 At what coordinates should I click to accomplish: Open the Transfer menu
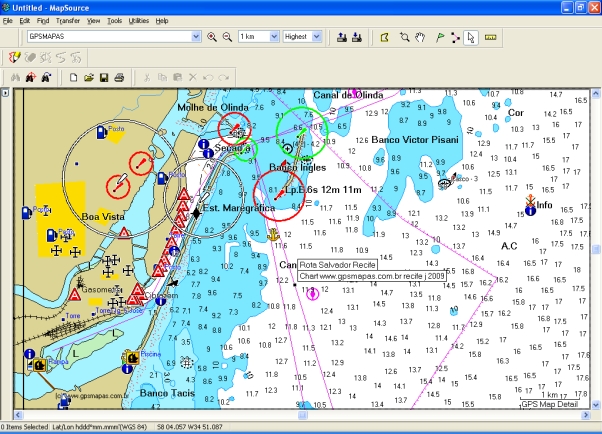click(x=68, y=20)
